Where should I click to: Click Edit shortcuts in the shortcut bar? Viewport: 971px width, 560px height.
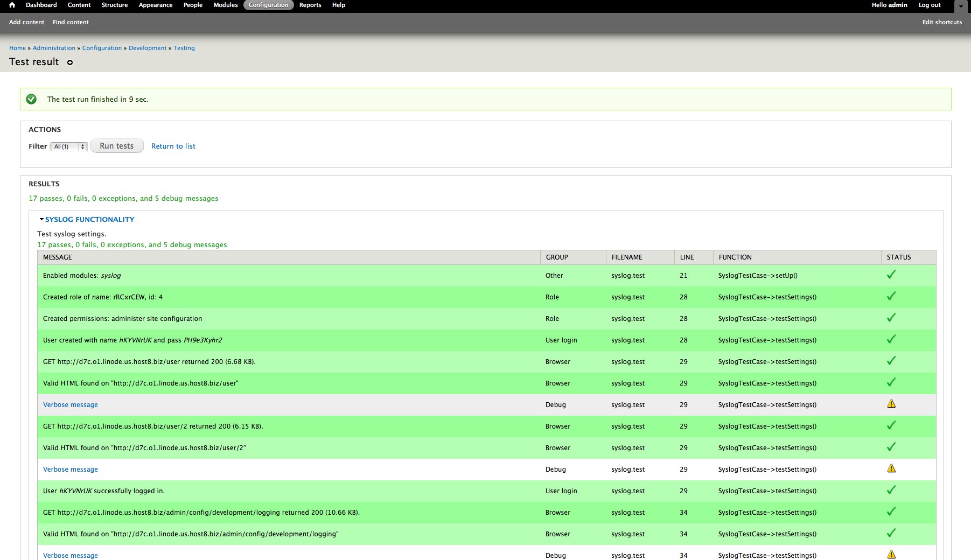pyautogui.click(x=941, y=22)
